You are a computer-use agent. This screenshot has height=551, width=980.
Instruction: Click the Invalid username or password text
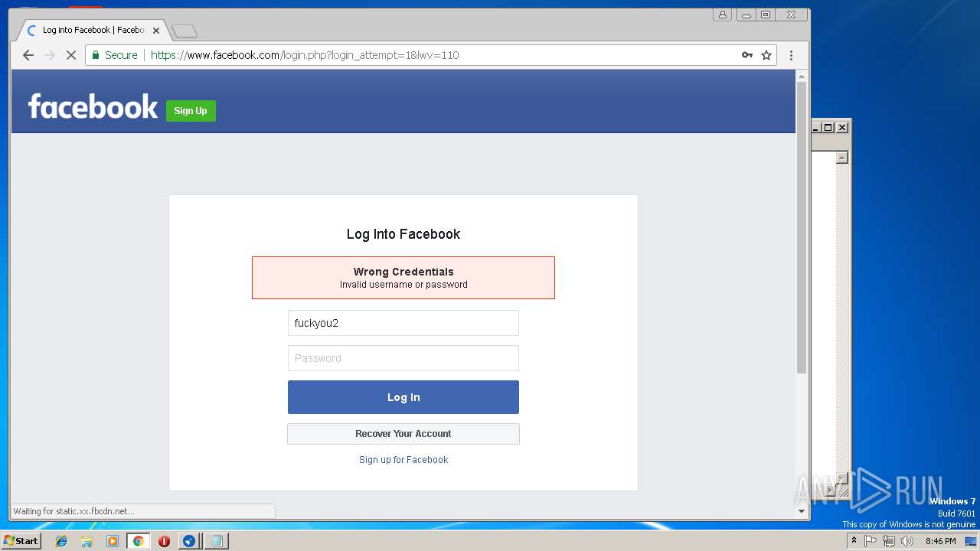click(403, 285)
